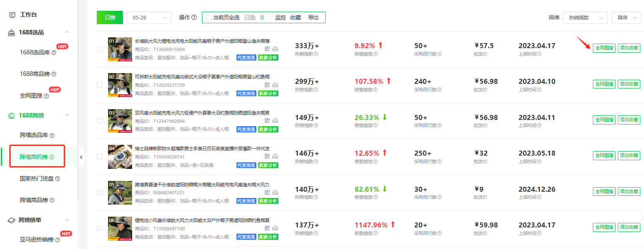Open the 05-26 date dropdown
The width and height of the screenshot is (644, 249).
[x=149, y=17]
